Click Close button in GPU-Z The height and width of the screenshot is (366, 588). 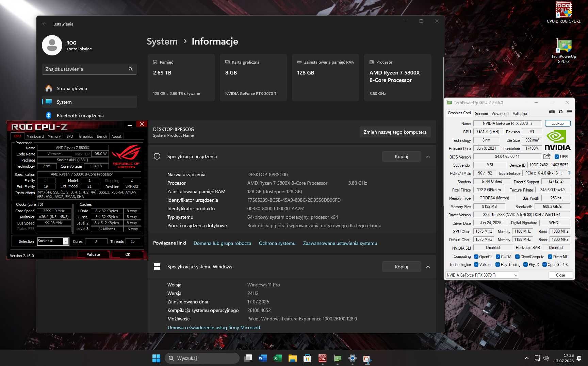tap(560, 275)
